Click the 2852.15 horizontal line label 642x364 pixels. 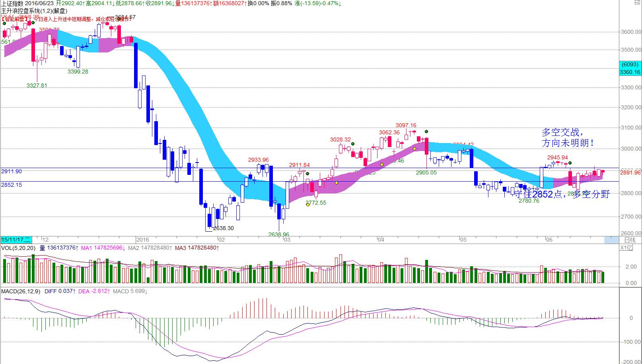pyautogui.click(x=12, y=185)
